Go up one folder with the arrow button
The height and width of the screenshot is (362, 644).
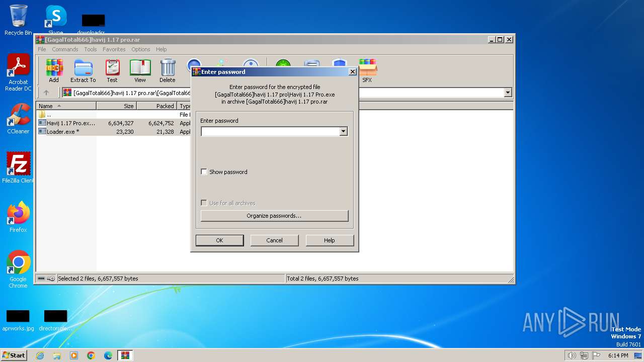pyautogui.click(x=46, y=93)
